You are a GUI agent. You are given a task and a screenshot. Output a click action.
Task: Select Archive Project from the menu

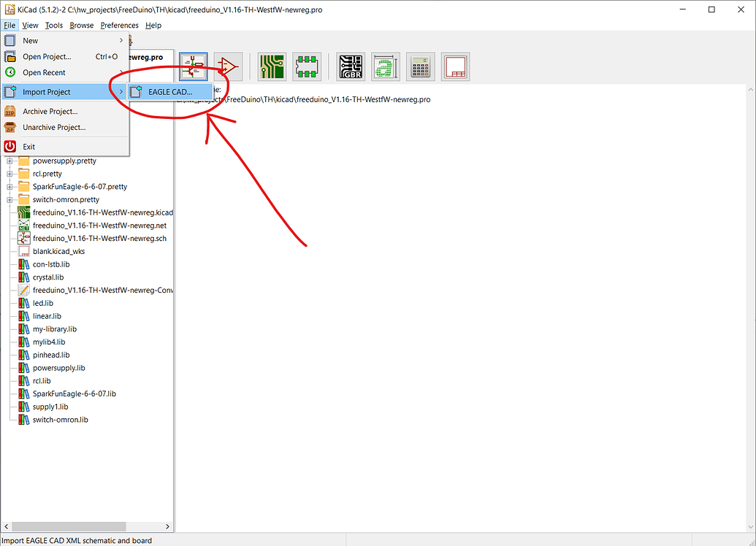click(x=48, y=111)
